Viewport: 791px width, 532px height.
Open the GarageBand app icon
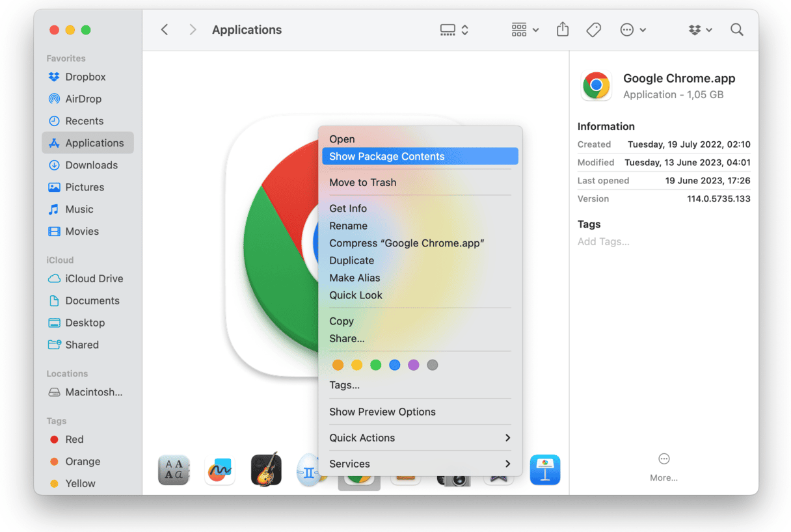coord(266,470)
